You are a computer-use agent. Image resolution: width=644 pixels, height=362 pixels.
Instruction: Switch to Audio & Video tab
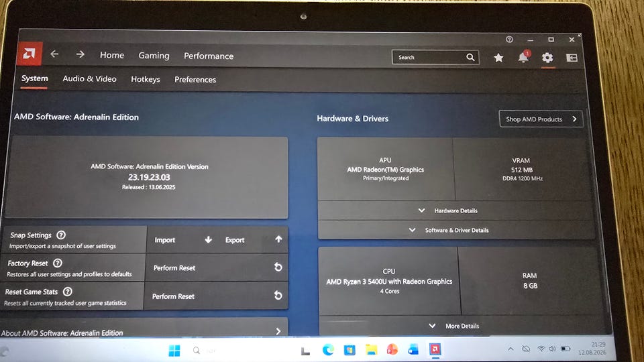[x=89, y=78]
